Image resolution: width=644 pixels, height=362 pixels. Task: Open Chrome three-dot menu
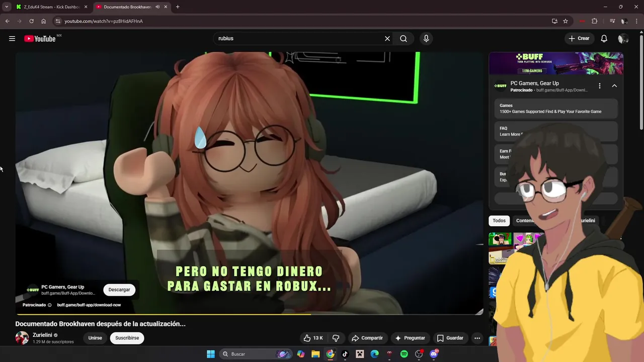pyautogui.click(x=637, y=21)
